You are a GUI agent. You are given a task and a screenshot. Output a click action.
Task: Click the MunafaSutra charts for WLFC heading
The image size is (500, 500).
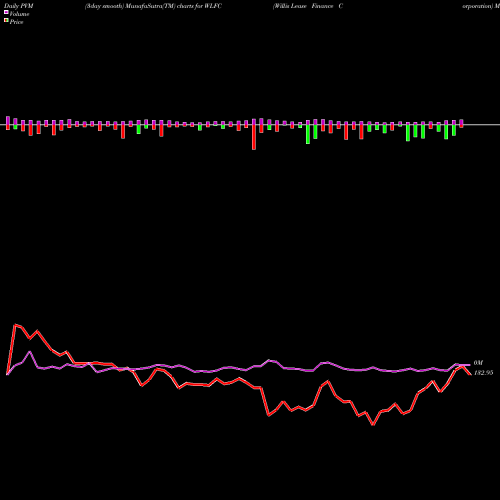click(153, 6)
